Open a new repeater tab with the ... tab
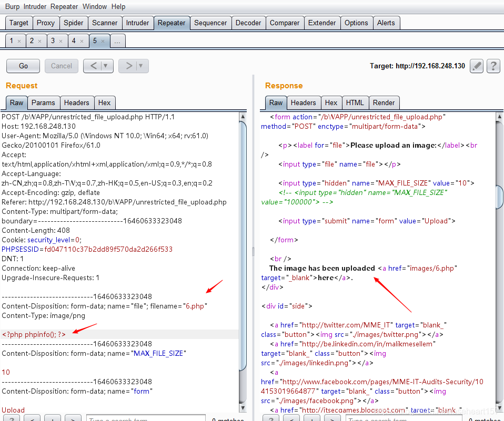 point(117,41)
